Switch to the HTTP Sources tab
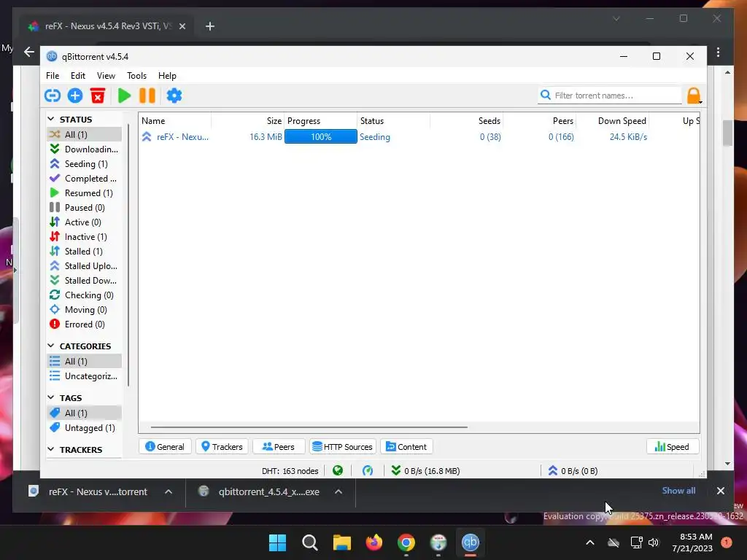Screen dimensions: 747x560 coord(343,447)
